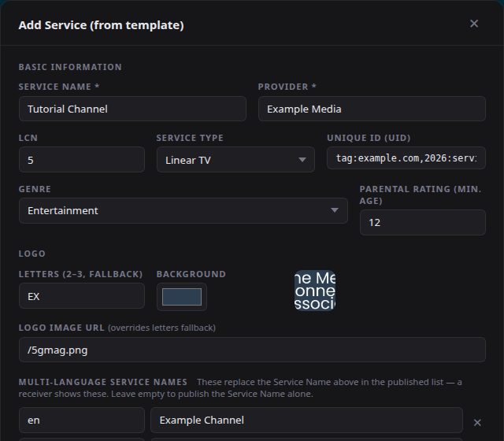The width and height of the screenshot is (504, 441).
Task: Click the 'Multi-Language Service Names' heading
Action: pos(103,382)
